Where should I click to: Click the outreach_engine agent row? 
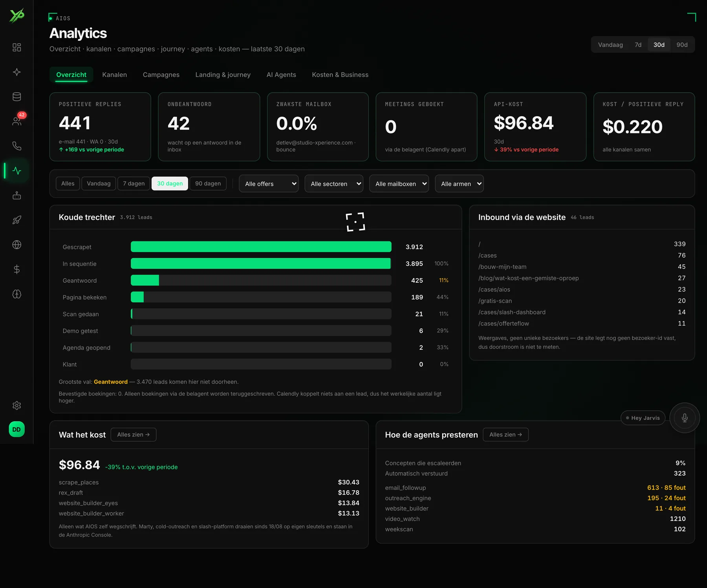pyautogui.click(x=535, y=498)
